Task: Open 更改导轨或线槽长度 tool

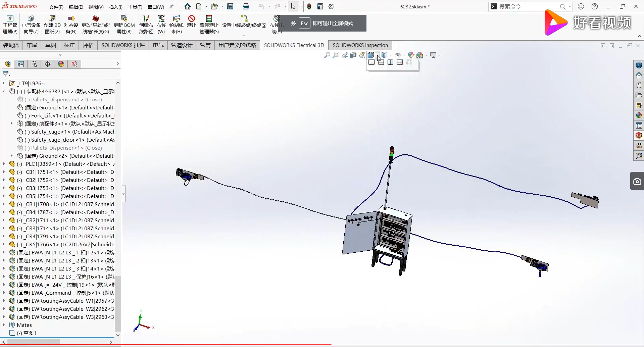Action: (x=96, y=24)
